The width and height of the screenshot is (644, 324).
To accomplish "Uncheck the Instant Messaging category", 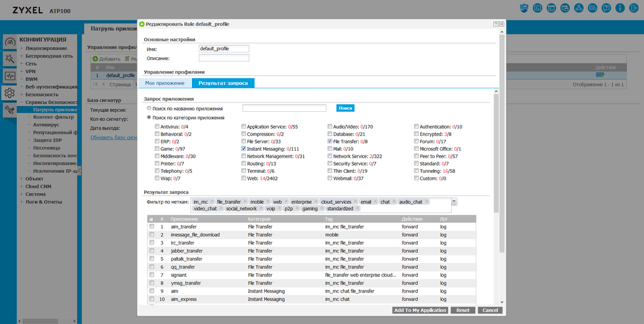I will click(x=244, y=148).
